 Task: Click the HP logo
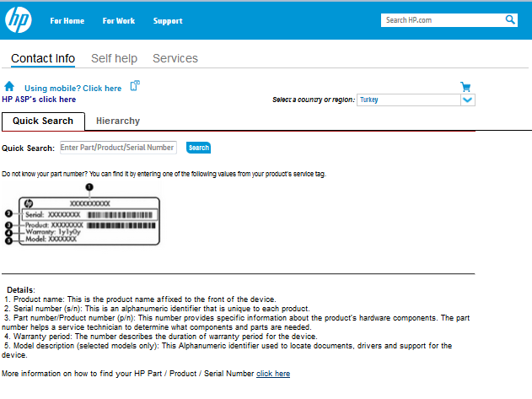(18, 20)
